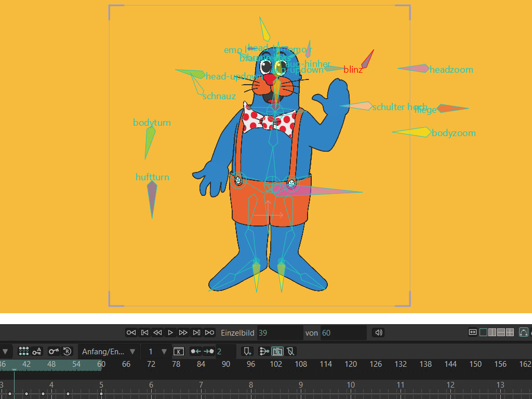Image resolution: width=532 pixels, height=399 pixels.
Task: Select the yellow bone beside bodyzoom
Action: tap(412, 132)
